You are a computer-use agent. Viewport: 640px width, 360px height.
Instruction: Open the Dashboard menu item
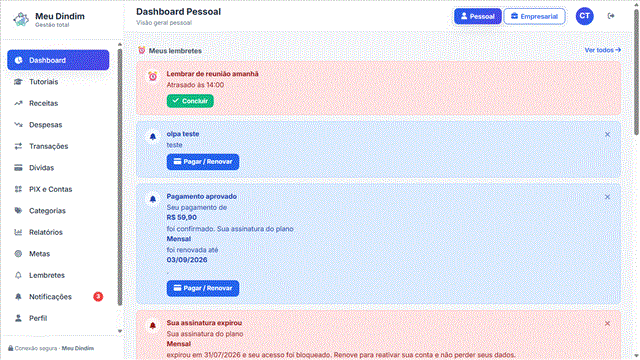pos(58,60)
